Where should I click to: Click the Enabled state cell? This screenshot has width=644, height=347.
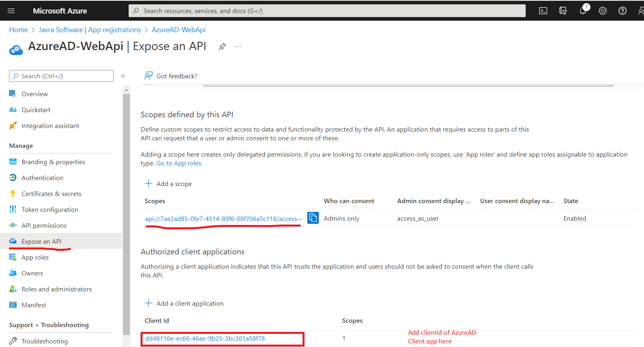click(575, 218)
